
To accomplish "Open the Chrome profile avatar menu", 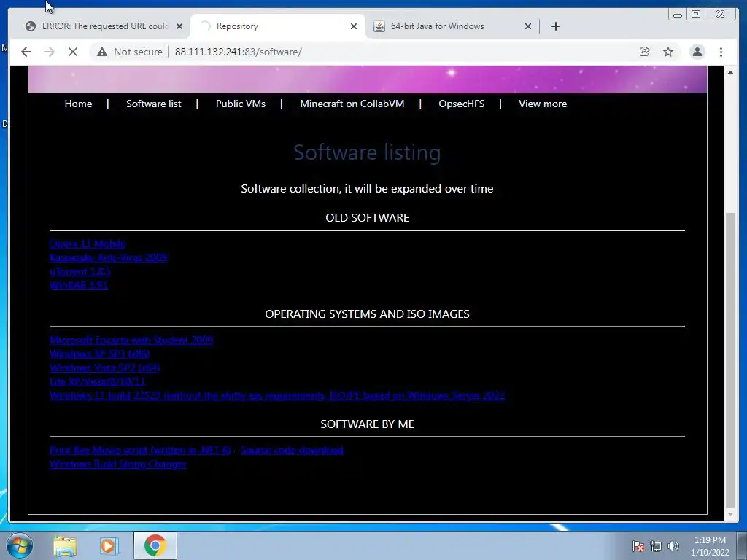I will point(697,52).
